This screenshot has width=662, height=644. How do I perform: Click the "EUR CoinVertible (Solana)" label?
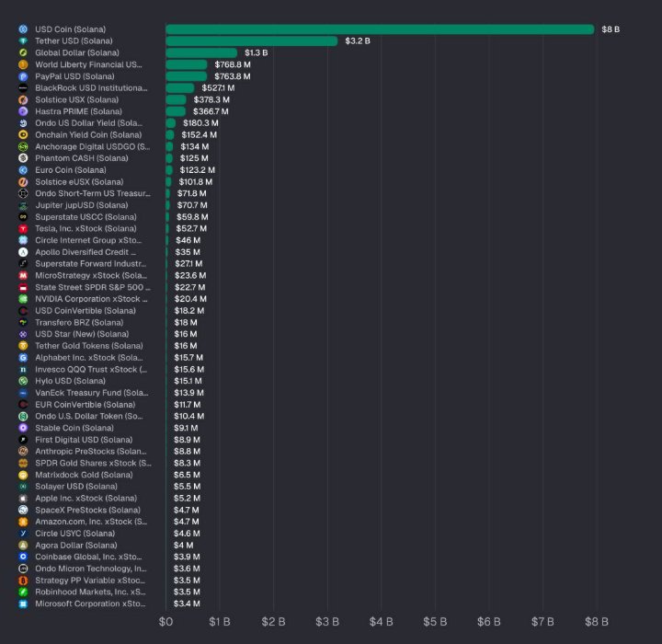coord(85,405)
